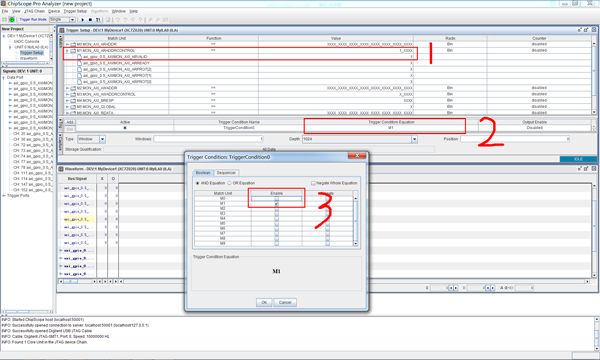
Task: Select the OR Equation radio button
Action: point(230,183)
